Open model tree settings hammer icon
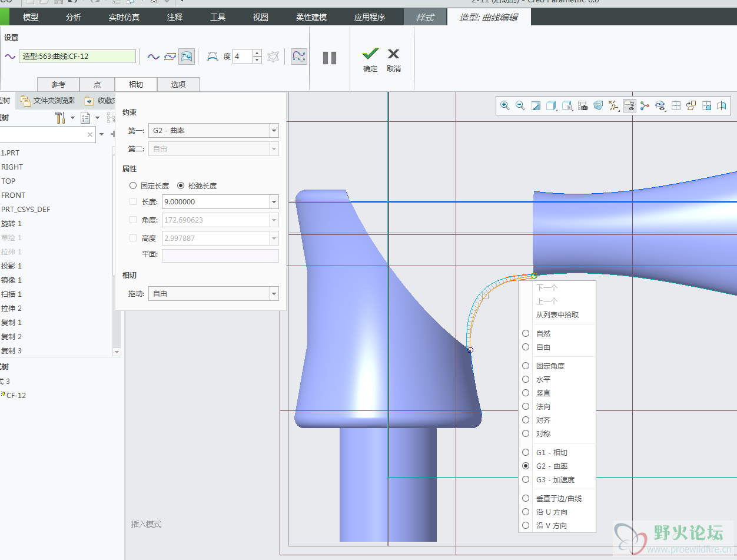Viewport: 737px width, 560px height. pos(60,118)
